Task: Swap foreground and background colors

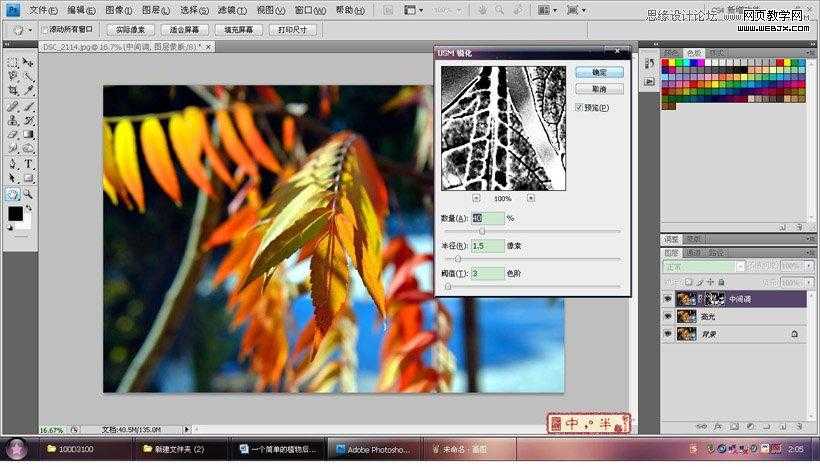Action: [29, 208]
